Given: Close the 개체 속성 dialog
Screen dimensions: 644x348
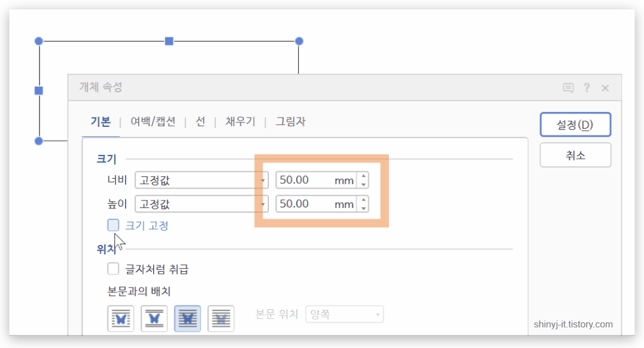Looking at the screenshot, I should pos(605,88).
